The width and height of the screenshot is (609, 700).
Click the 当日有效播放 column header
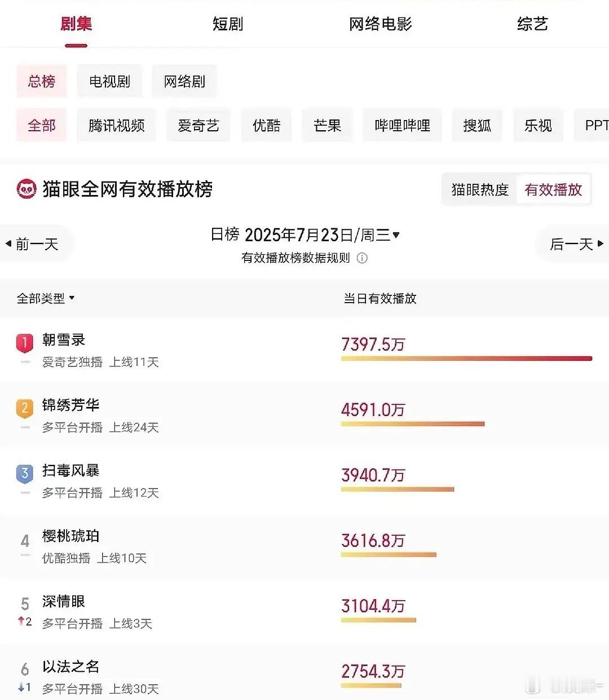tap(380, 298)
